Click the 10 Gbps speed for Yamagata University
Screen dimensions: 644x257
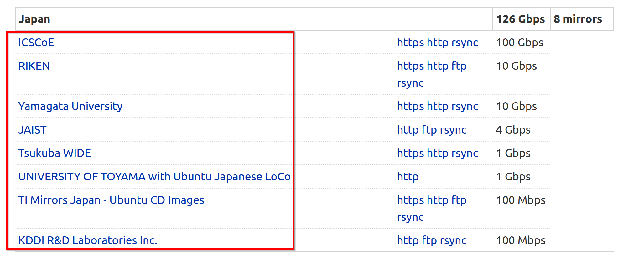517,106
